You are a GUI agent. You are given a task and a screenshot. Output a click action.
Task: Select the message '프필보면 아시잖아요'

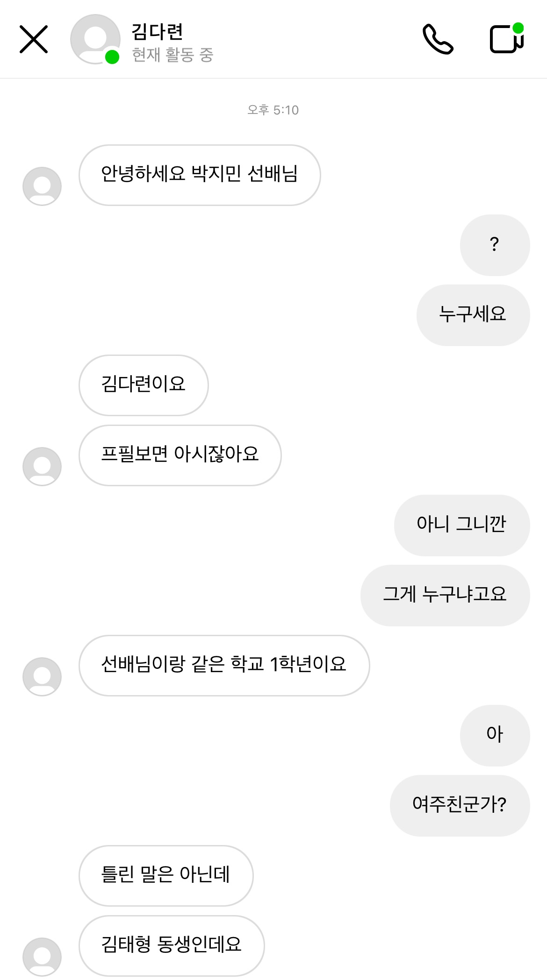(x=180, y=455)
